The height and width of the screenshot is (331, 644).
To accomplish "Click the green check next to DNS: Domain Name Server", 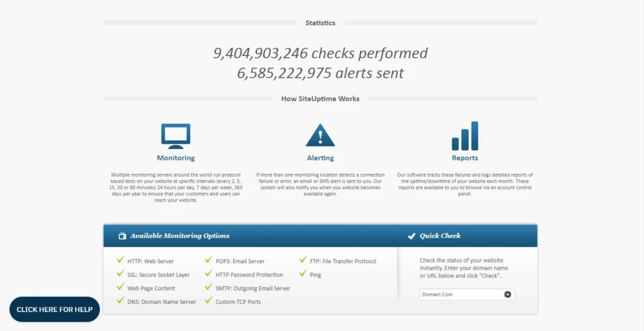I will tap(120, 300).
